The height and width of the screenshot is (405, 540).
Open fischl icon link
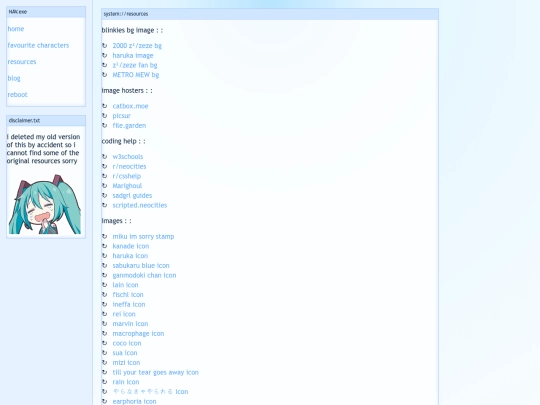point(128,295)
